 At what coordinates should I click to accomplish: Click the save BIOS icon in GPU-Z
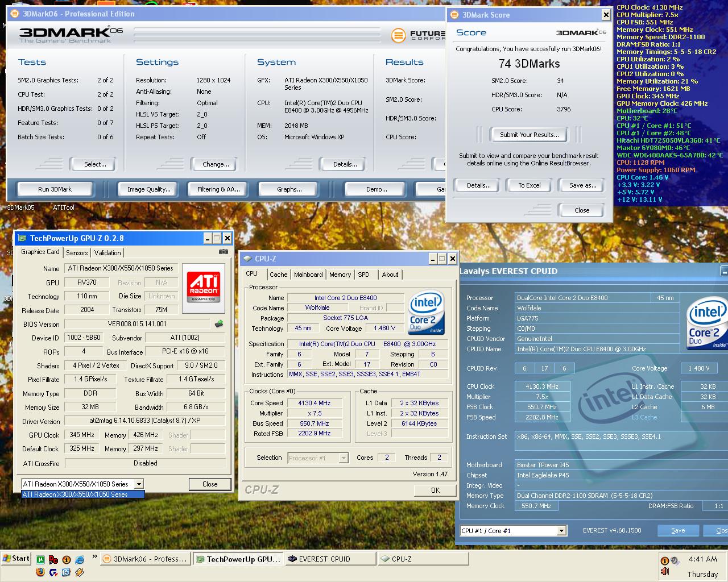219,324
